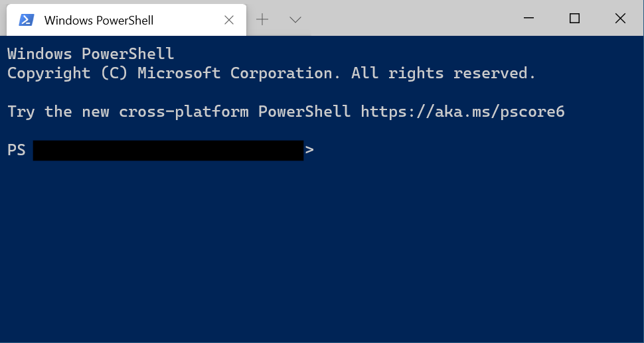
Task: Click the blacked-out path in the prompt
Action: point(168,151)
